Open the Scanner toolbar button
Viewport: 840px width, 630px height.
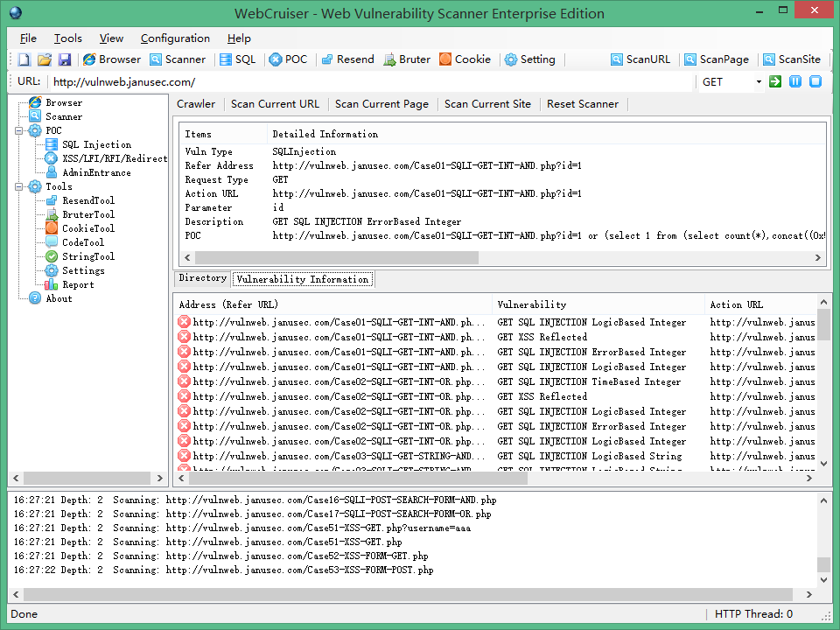(x=178, y=59)
